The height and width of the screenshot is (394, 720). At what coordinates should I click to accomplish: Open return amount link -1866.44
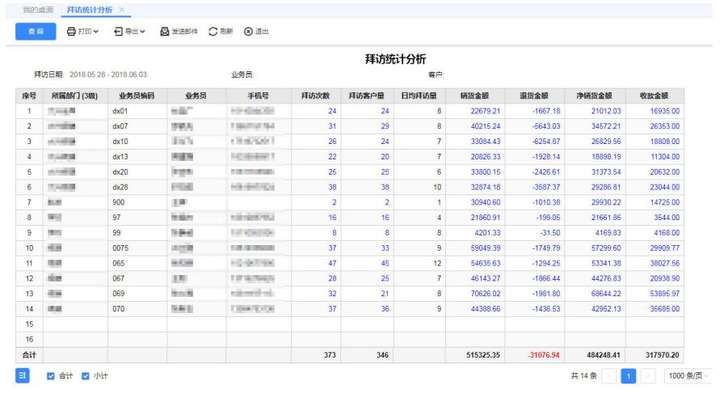(546, 278)
